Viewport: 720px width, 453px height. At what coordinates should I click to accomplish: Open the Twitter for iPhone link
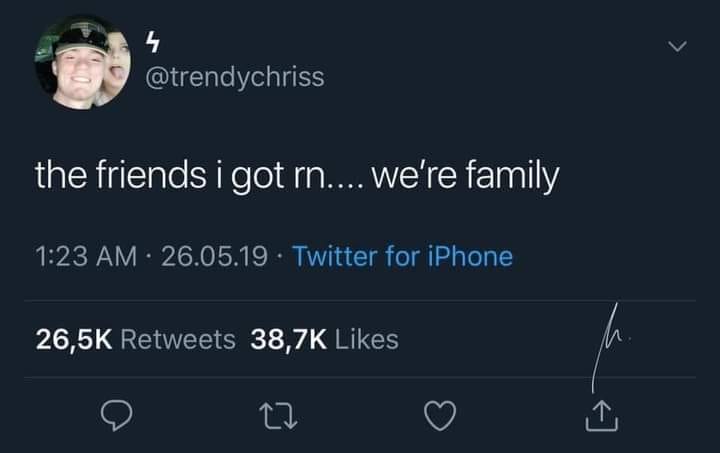402,256
